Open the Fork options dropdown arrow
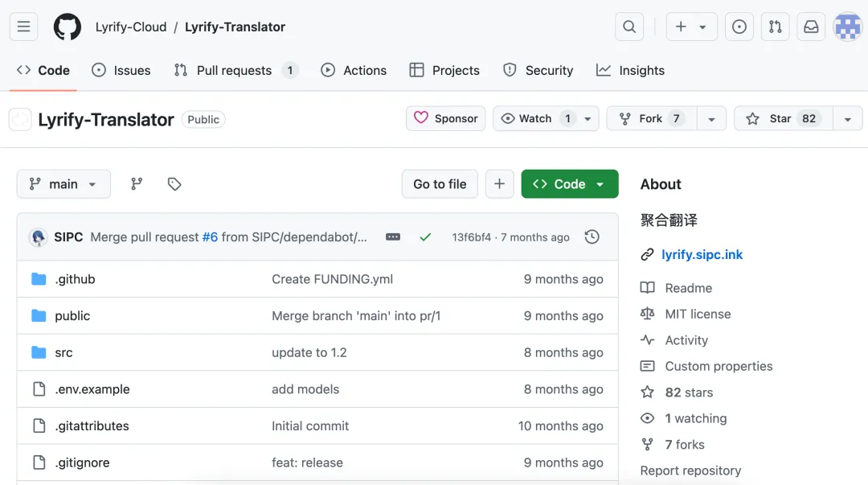Viewport: 868px width, 485px height. point(711,118)
